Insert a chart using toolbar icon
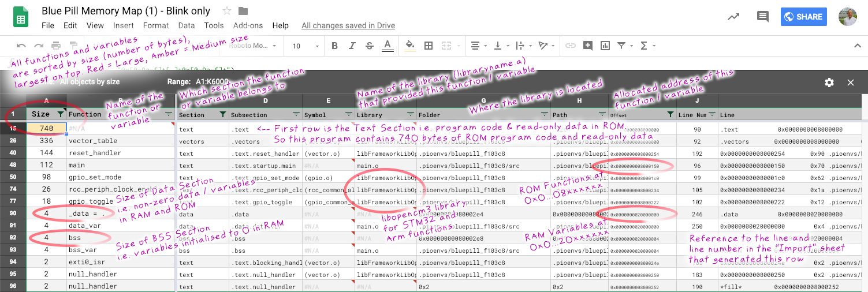Screen dimensions: 868x292 pos(605,46)
